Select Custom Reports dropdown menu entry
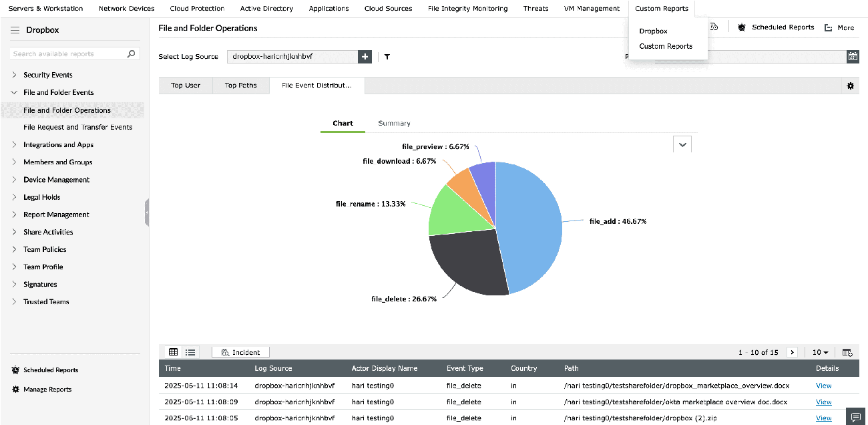This screenshot has width=868, height=425. pyautogui.click(x=666, y=46)
